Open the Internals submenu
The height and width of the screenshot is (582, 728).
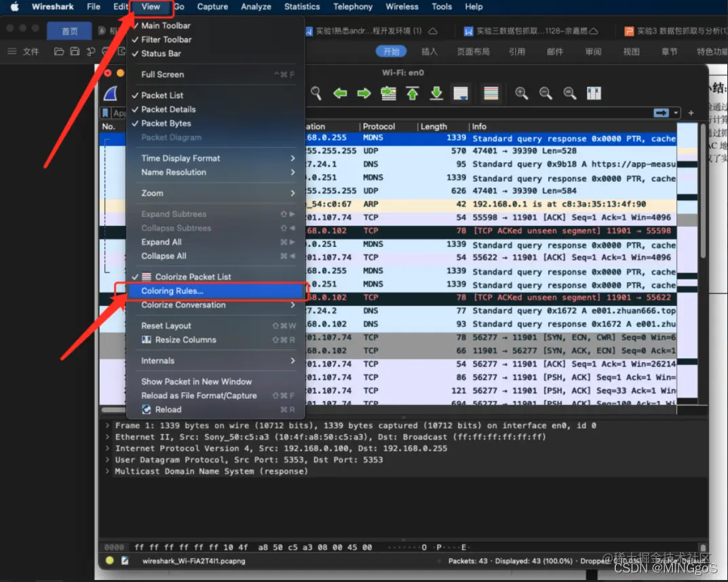(x=216, y=361)
